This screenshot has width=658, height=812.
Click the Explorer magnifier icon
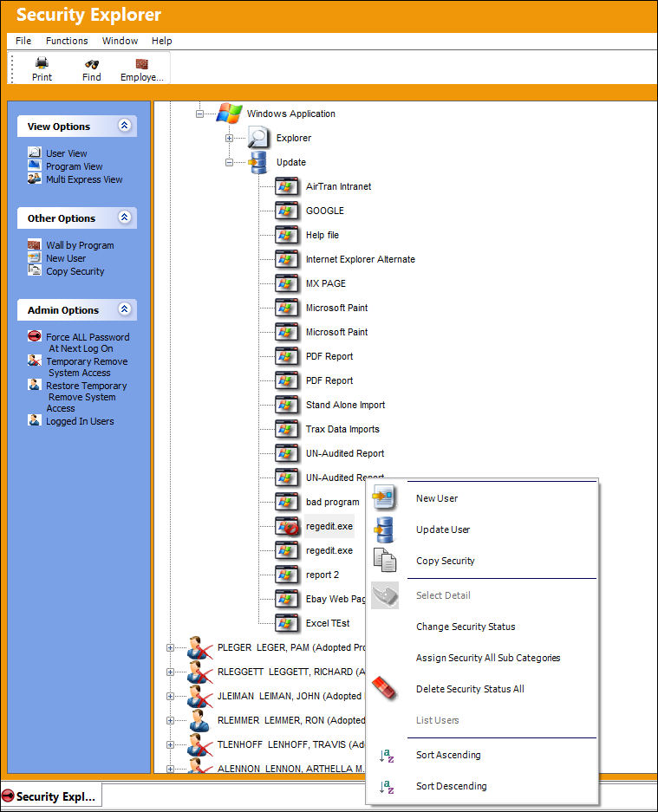tap(257, 138)
